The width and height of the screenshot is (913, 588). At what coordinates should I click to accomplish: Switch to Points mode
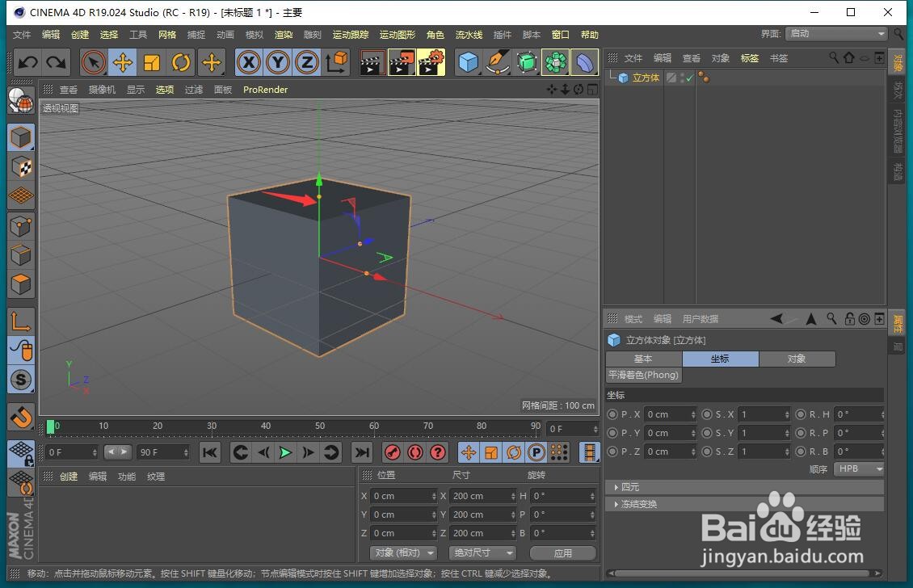21,226
